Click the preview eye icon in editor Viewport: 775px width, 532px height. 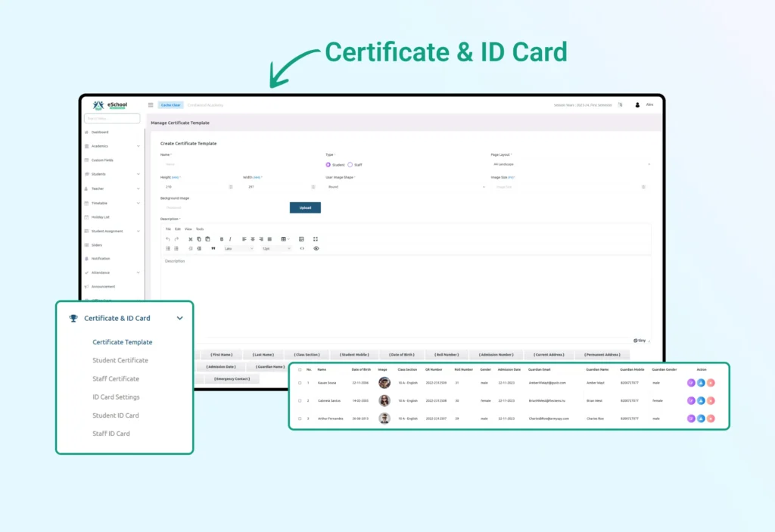point(316,248)
